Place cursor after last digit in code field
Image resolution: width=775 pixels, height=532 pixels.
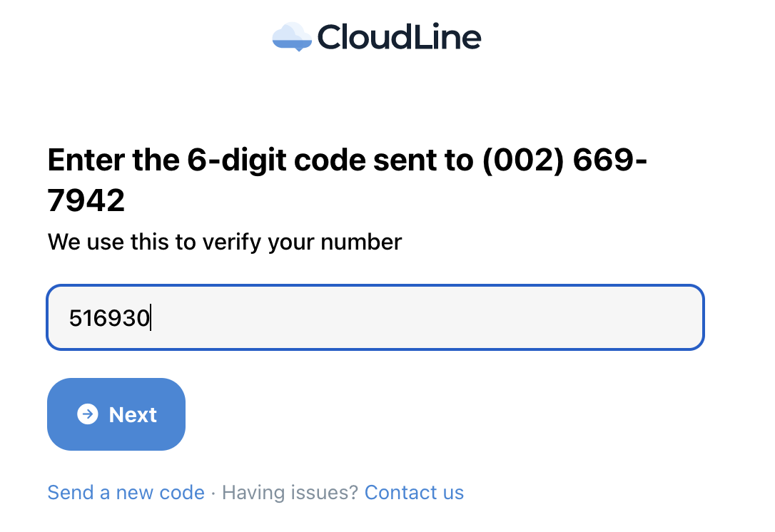pos(151,317)
